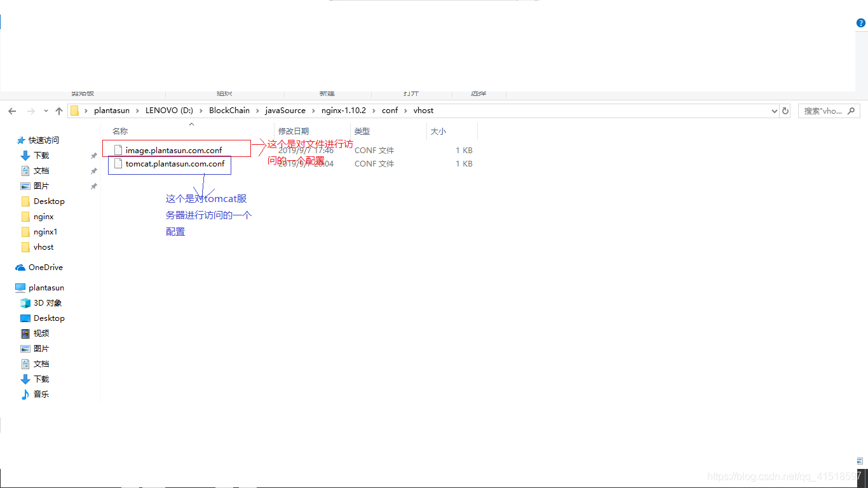Expand the chevron after plantasun in breadcrumb

137,111
